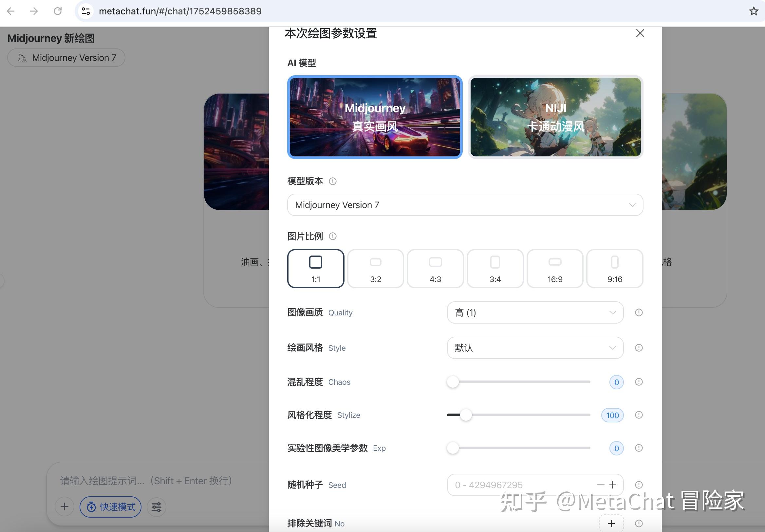Image resolution: width=765 pixels, height=532 pixels.
Task: Select the NIJI 卡通动漫风 model
Action: [x=555, y=117]
